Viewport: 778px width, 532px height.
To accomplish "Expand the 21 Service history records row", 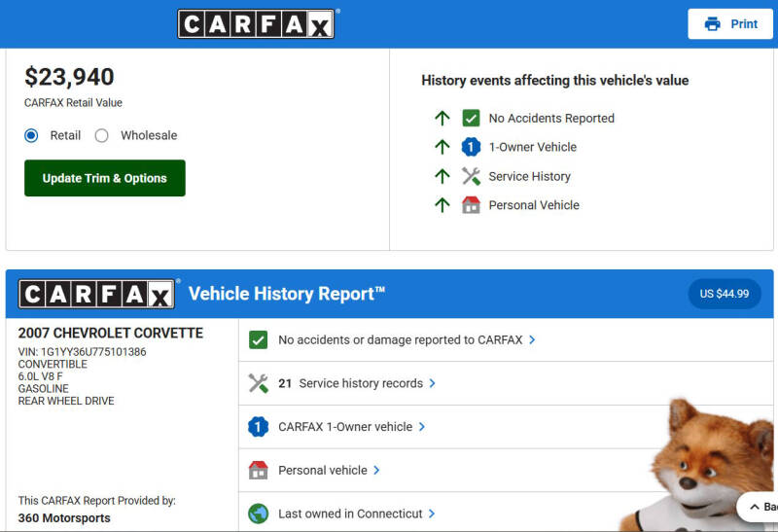I will pos(432,383).
